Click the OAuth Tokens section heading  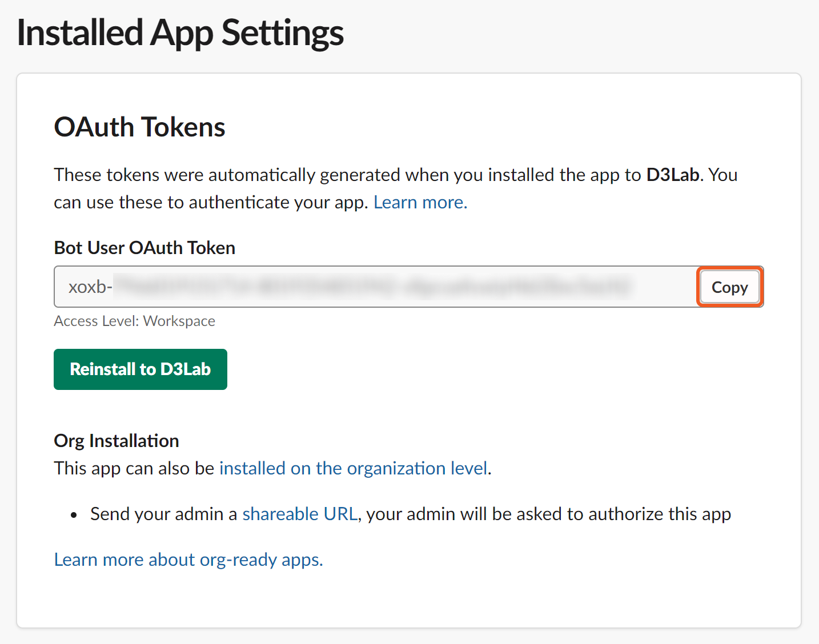click(139, 127)
